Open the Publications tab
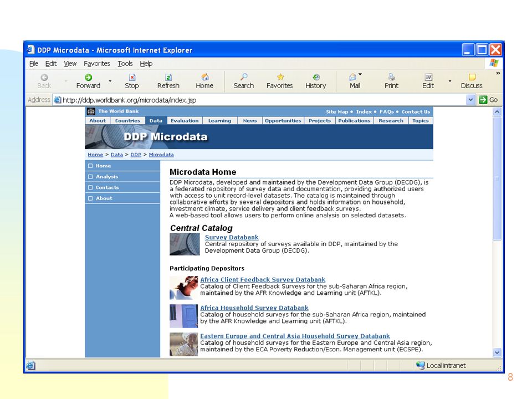 354,120
